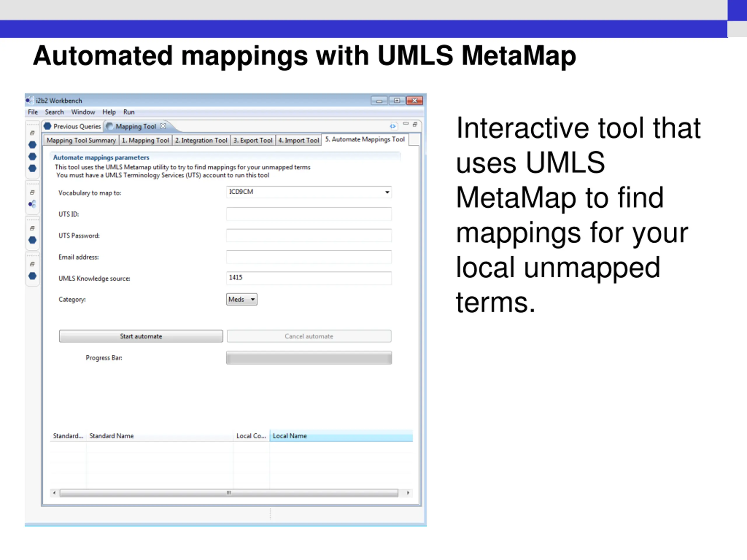Expand the Category Meds dropdown
747x560 pixels.
click(241, 300)
